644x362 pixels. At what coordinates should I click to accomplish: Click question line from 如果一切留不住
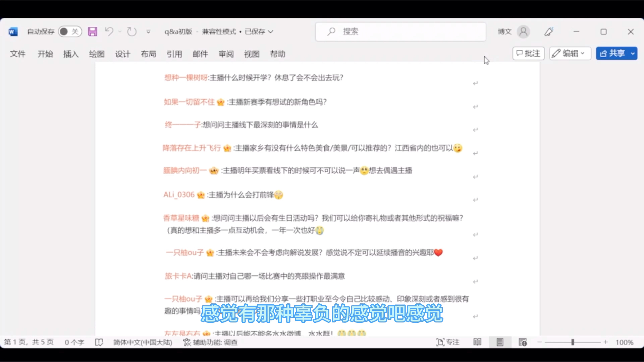coord(245,102)
